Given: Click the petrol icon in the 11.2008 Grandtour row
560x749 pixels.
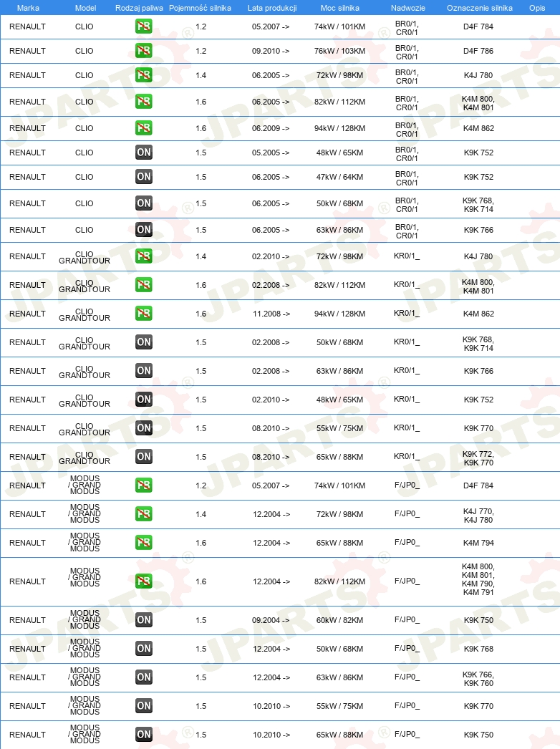Looking at the screenshot, I should click(x=144, y=314).
